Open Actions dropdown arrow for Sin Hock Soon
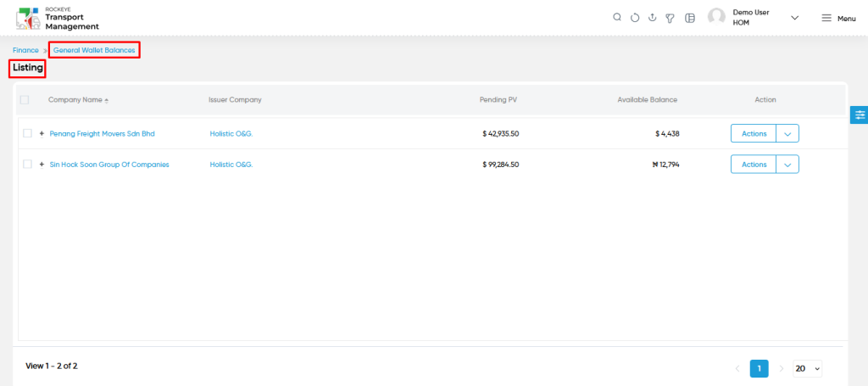868x386 pixels. pyautogui.click(x=787, y=165)
